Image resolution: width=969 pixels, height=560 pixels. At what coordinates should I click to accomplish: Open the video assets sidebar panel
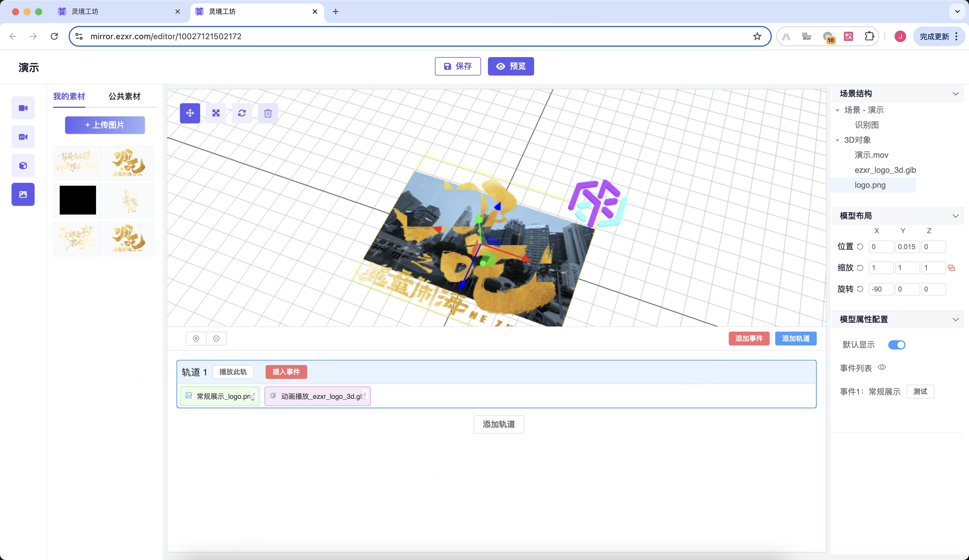click(23, 108)
